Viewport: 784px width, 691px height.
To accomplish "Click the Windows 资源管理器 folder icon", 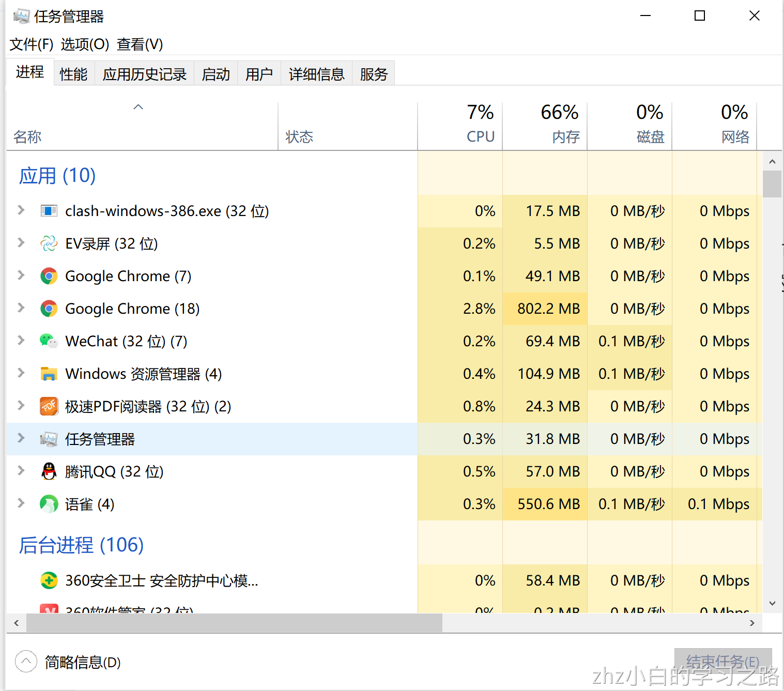I will (49, 374).
